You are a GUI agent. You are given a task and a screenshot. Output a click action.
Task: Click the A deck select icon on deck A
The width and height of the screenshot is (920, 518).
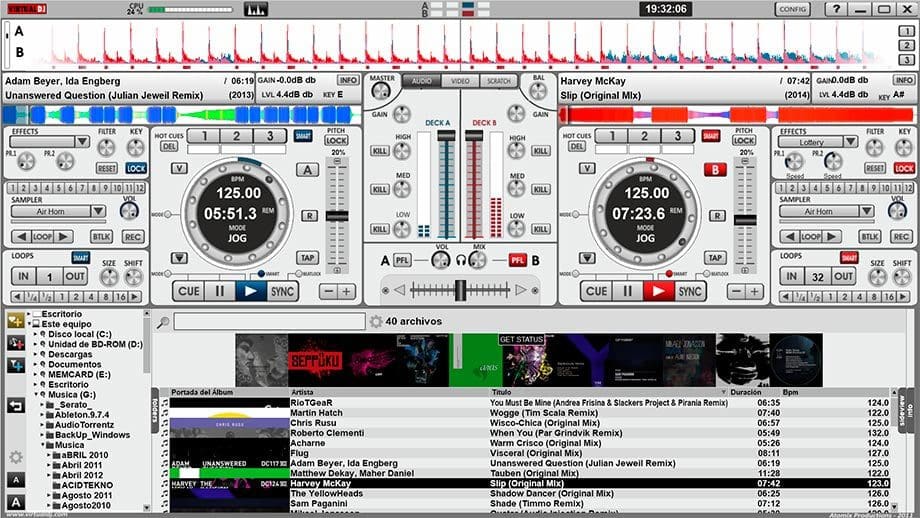click(x=307, y=170)
